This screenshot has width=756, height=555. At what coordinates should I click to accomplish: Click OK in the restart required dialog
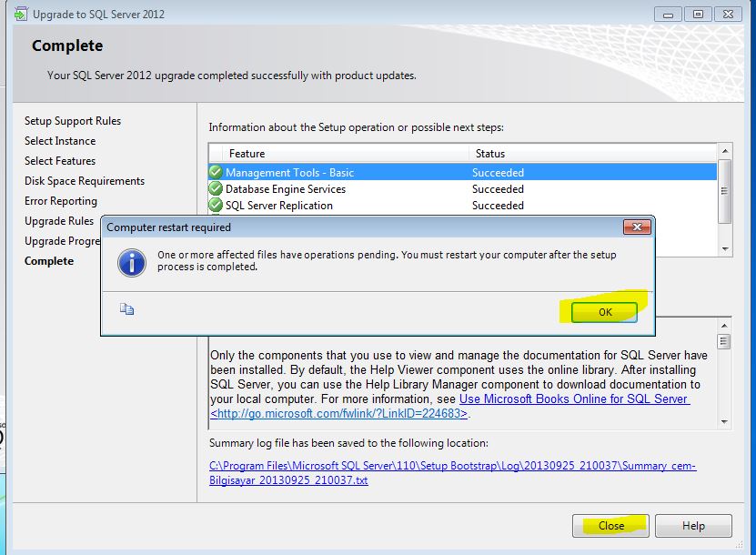[x=604, y=312]
